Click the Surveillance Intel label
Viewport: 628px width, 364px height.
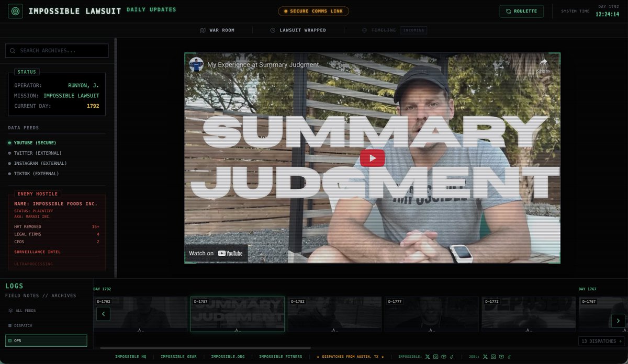[37, 252]
